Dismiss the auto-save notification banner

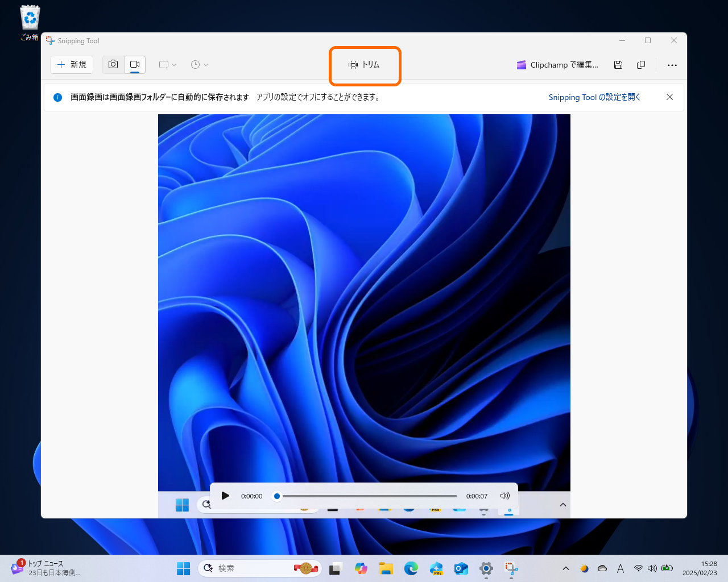(x=669, y=97)
